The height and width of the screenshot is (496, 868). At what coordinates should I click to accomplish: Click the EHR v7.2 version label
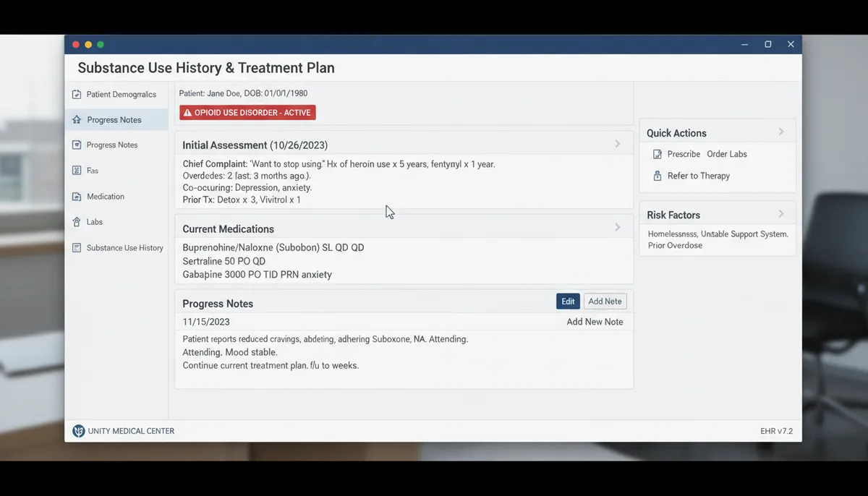click(777, 432)
